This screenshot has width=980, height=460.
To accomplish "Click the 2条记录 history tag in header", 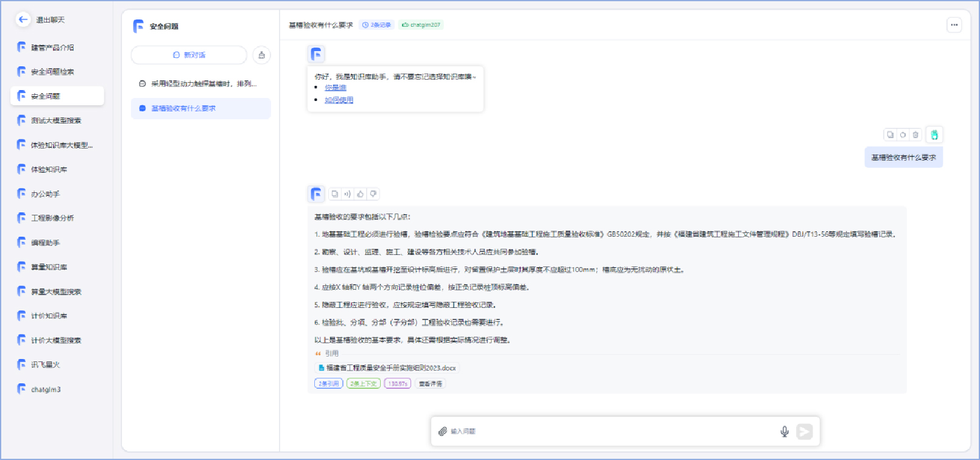I will (x=376, y=25).
